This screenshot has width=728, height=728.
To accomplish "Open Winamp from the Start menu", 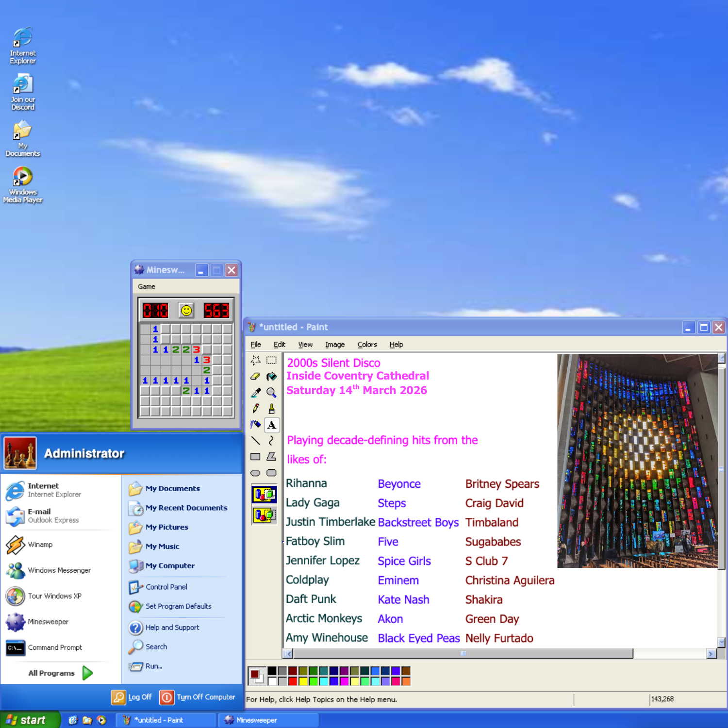I will [29, 545].
